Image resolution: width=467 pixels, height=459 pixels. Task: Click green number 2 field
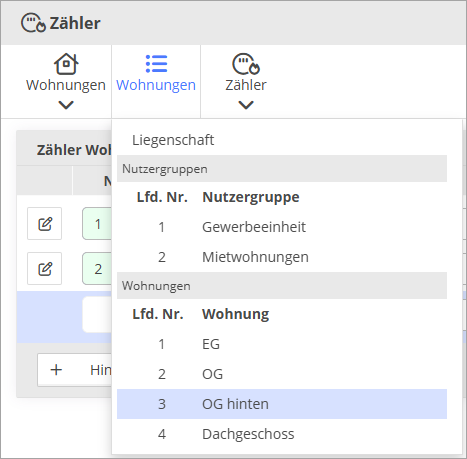coord(97,269)
